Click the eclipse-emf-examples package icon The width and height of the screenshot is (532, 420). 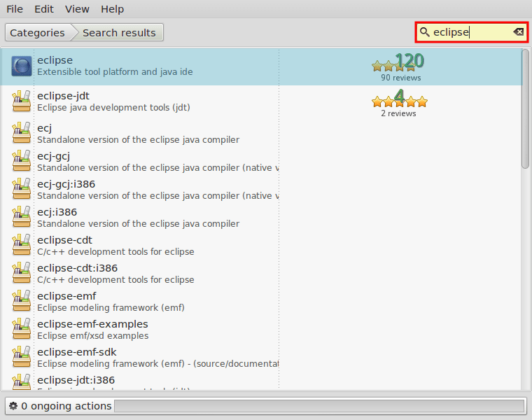(x=22, y=329)
